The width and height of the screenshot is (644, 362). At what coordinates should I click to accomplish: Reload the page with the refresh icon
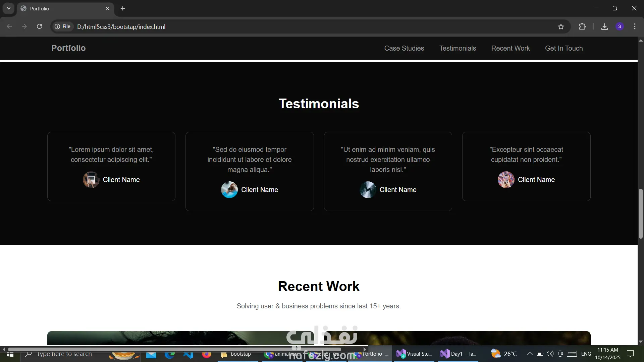pos(39,26)
